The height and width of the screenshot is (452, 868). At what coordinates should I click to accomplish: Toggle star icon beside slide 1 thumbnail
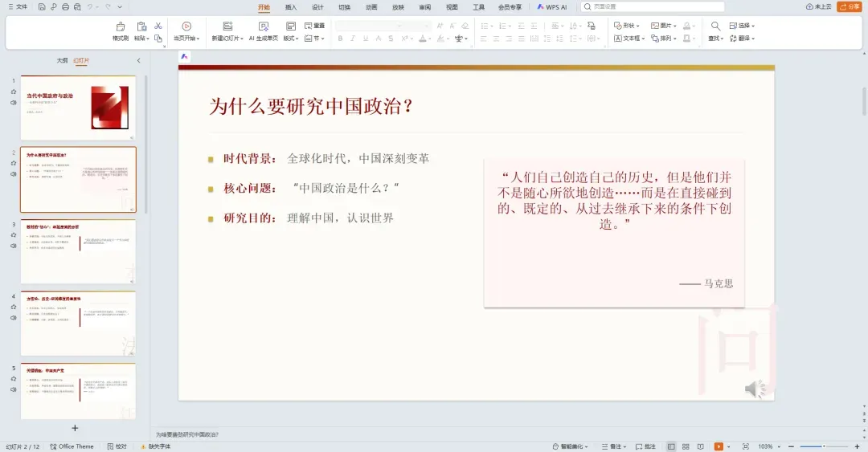14,92
